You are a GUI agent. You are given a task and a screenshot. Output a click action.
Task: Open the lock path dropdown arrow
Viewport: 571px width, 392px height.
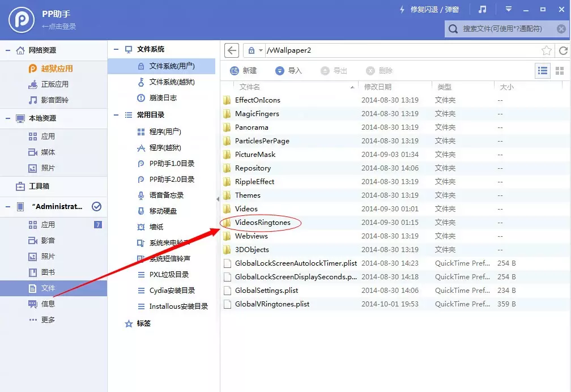click(261, 50)
